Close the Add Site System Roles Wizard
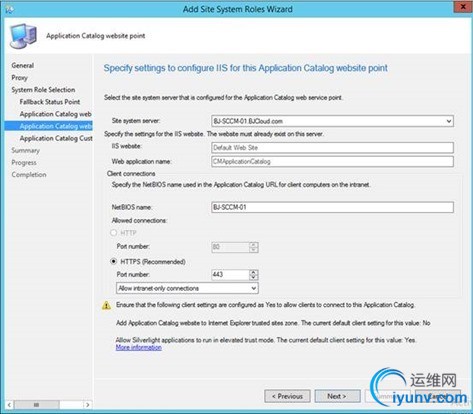473x414 pixels. [x=463, y=7]
